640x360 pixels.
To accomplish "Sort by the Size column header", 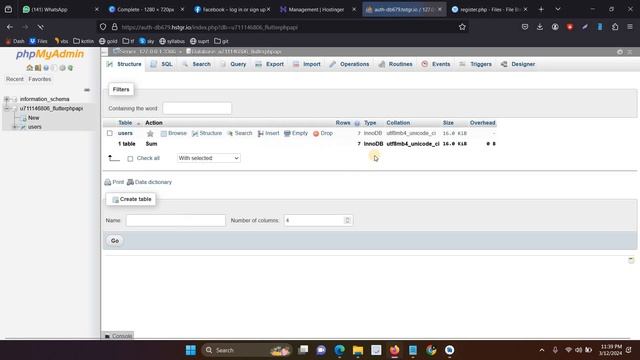I will [x=448, y=123].
